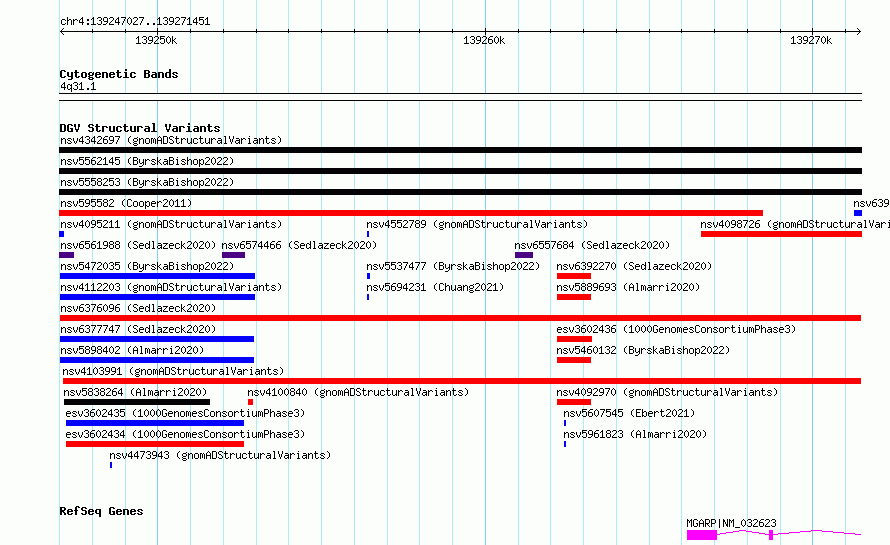Select esv3602436 1000Genomes label
This screenshot has width=890, height=545.
click(x=676, y=329)
